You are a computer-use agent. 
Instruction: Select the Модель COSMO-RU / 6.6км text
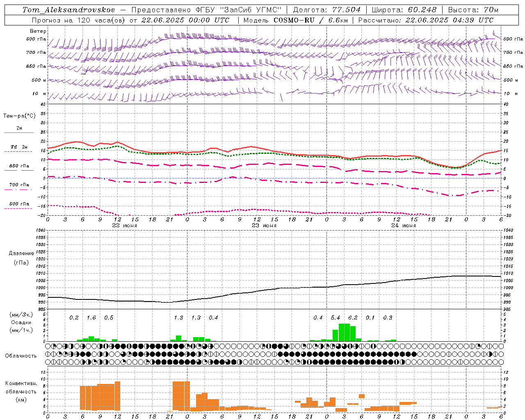coord(295,20)
